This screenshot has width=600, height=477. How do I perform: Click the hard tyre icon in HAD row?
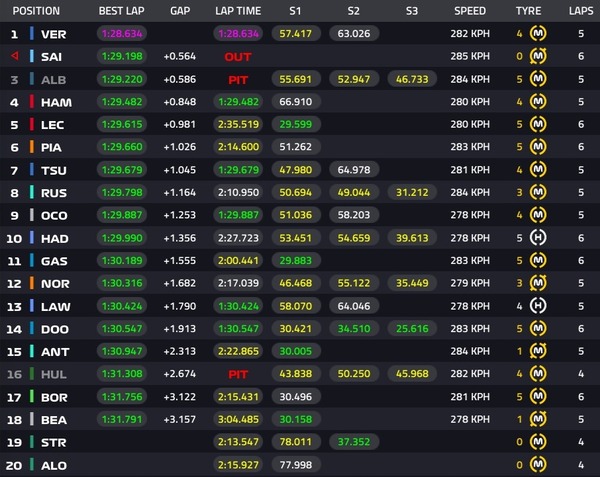538,238
